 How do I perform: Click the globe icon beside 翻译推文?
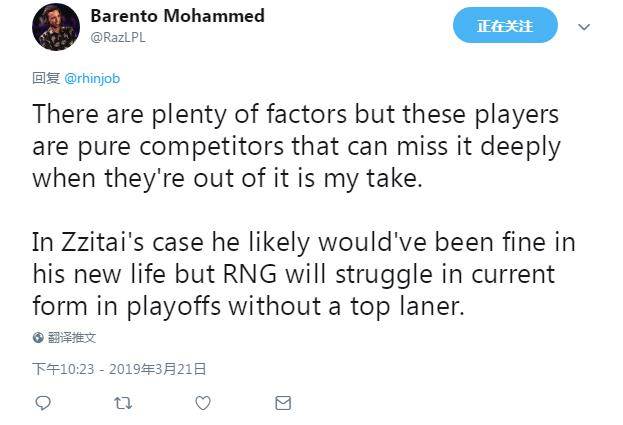38,338
